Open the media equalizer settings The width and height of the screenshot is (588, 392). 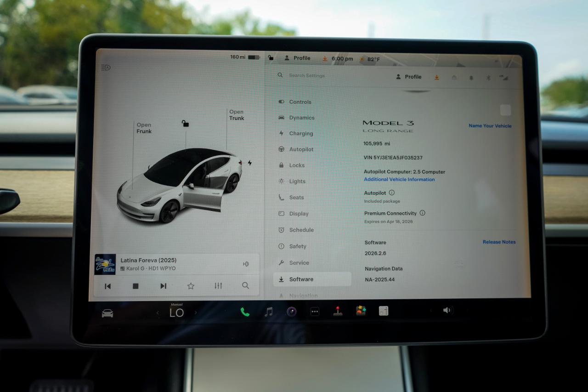pos(218,286)
